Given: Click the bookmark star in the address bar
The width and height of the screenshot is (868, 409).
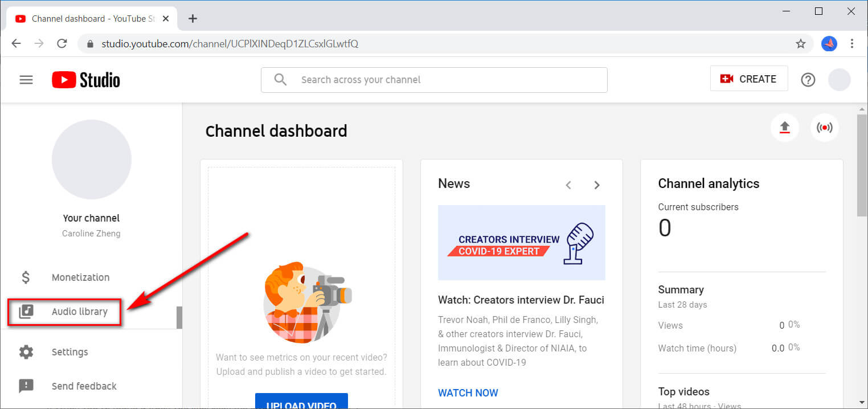Looking at the screenshot, I should (801, 43).
